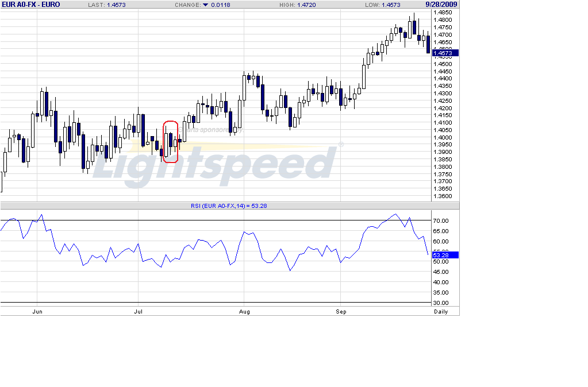Click the 50.00 RSI axis label
588x387 pixels.
(x=441, y=262)
